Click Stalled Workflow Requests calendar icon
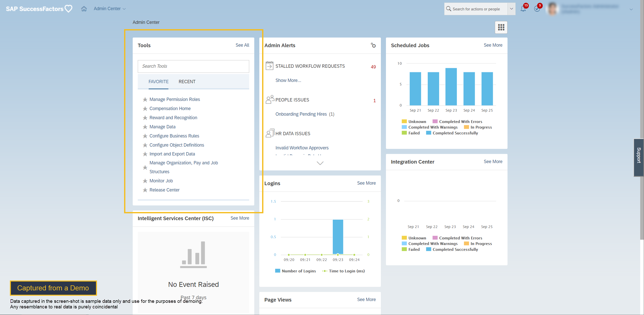 coord(269,66)
